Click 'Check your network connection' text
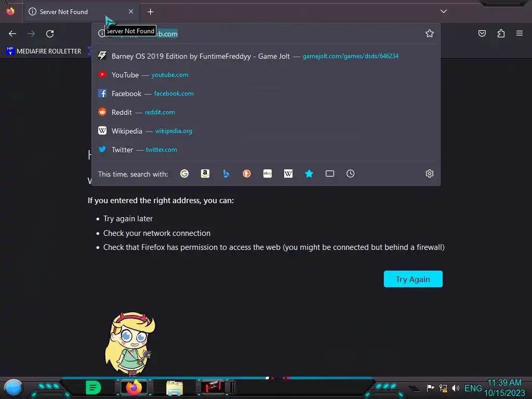 [157, 233]
